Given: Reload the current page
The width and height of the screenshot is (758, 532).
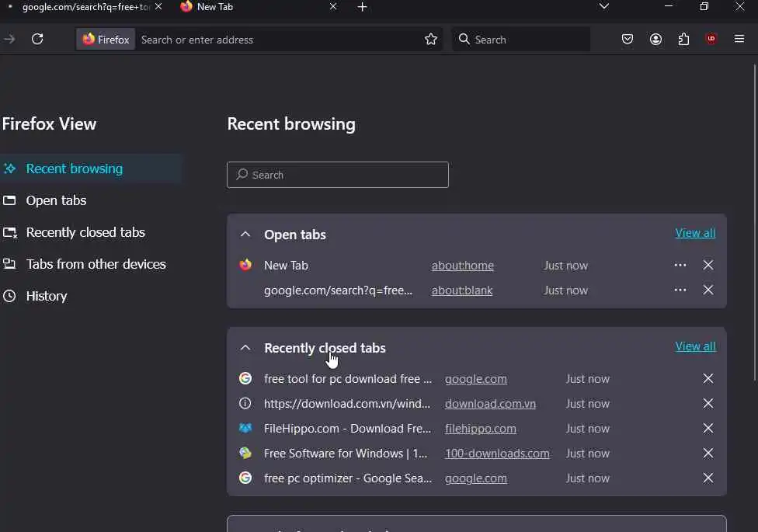Looking at the screenshot, I should (37, 39).
